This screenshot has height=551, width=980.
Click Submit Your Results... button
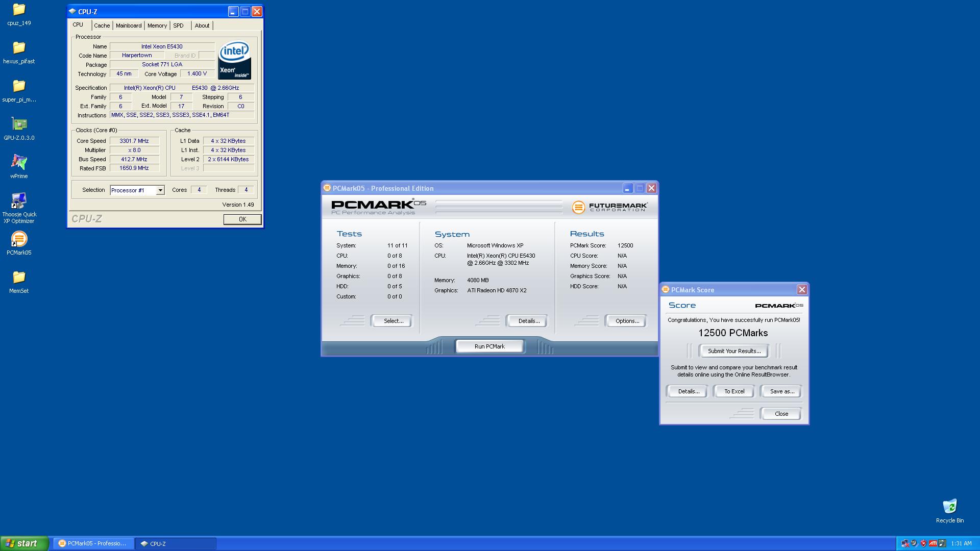coord(734,351)
